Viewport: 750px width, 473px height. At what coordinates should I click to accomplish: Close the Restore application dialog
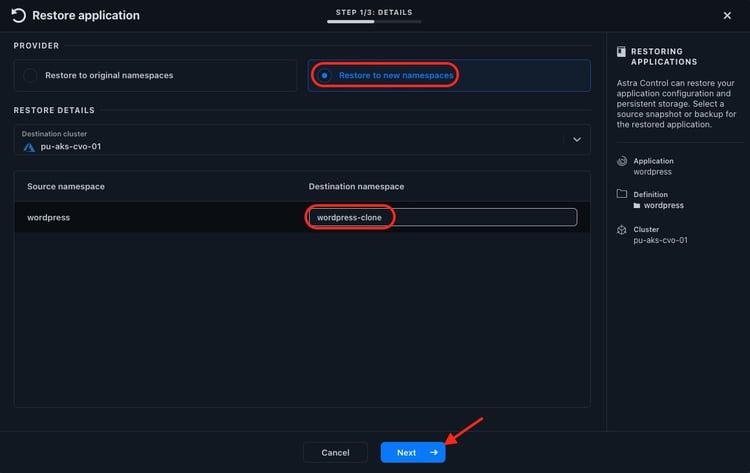click(727, 15)
